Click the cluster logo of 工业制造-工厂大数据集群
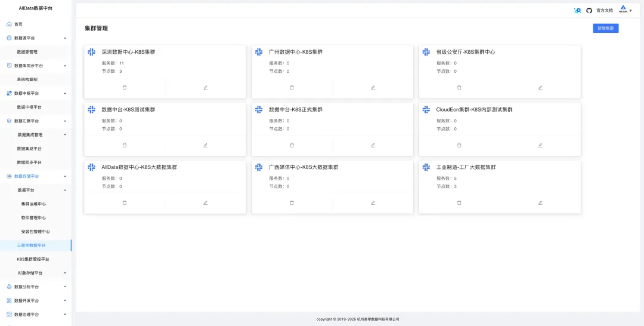 [426, 167]
